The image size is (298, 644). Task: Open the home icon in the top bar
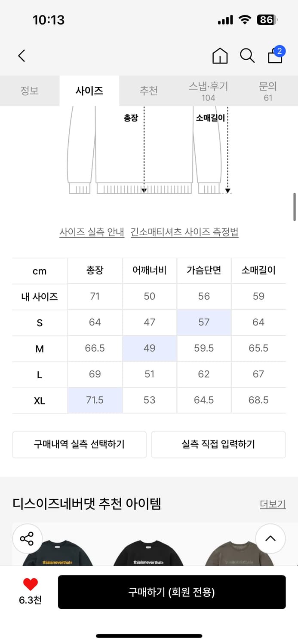point(220,56)
